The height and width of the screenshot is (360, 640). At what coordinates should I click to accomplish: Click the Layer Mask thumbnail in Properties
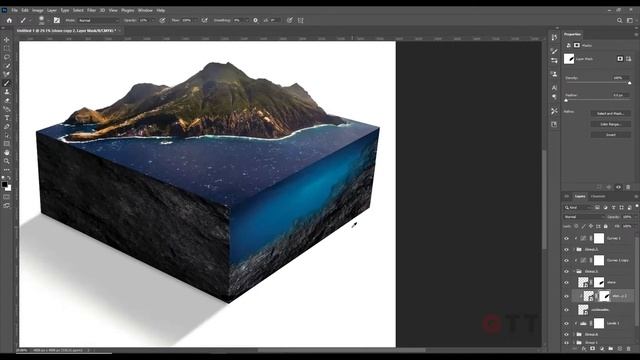coord(569,59)
